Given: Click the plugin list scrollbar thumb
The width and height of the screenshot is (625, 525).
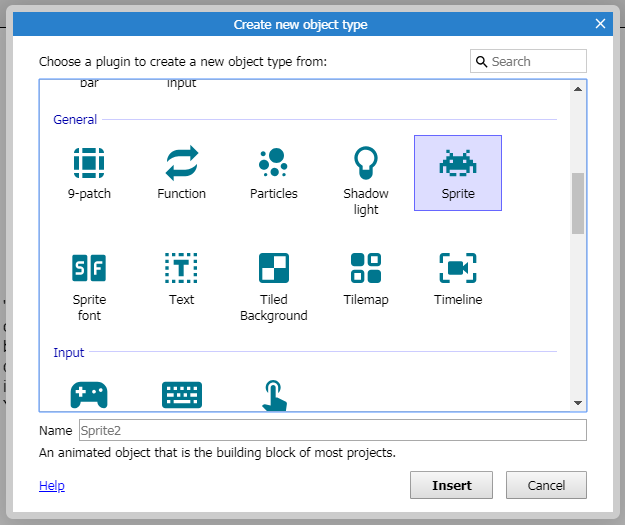Looking at the screenshot, I should coord(577,203).
